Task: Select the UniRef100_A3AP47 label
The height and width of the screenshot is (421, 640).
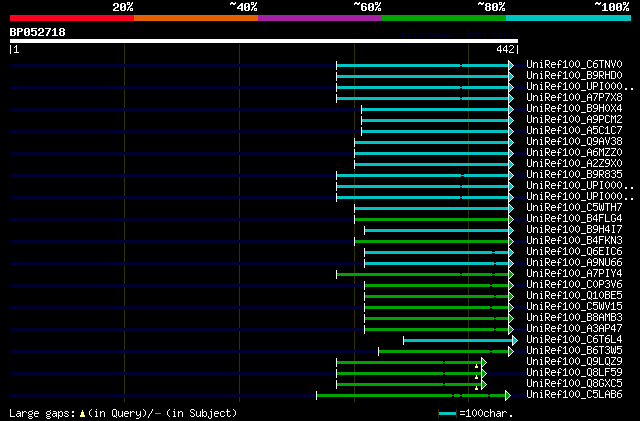Action: [574, 329]
